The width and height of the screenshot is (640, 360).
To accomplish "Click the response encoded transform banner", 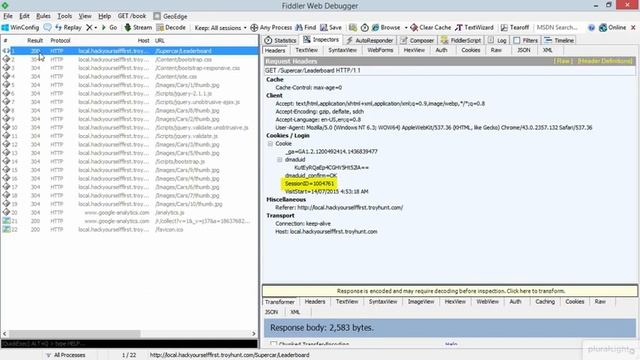I will pyautogui.click(x=450, y=291).
